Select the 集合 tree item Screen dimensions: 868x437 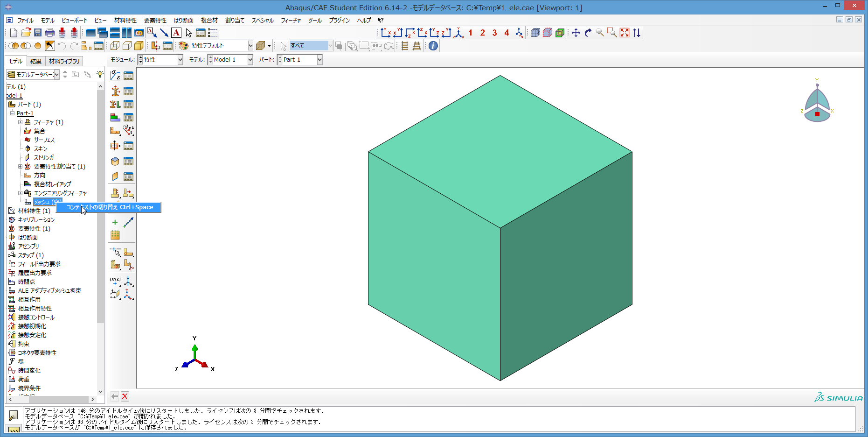(x=39, y=131)
